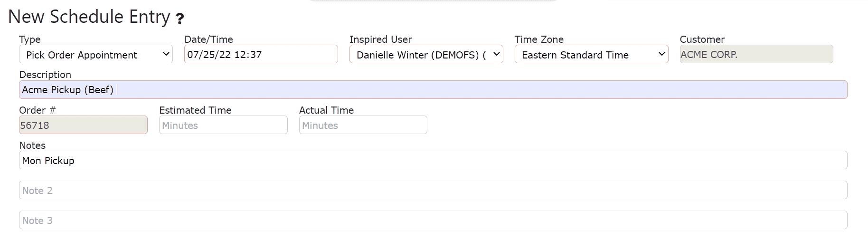
Task: Click into the Date/Time input field
Action: [x=261, y=54]
